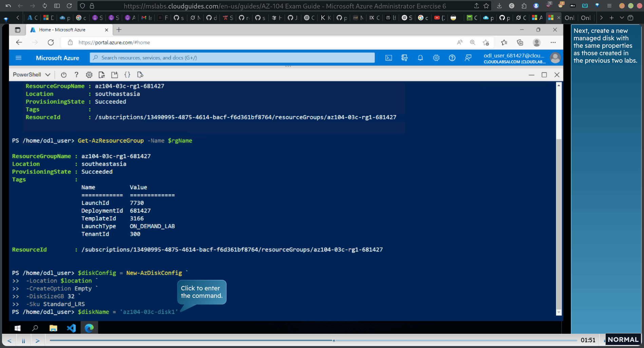Expand the PowerShell shell type dropdown

coord(32,75)
